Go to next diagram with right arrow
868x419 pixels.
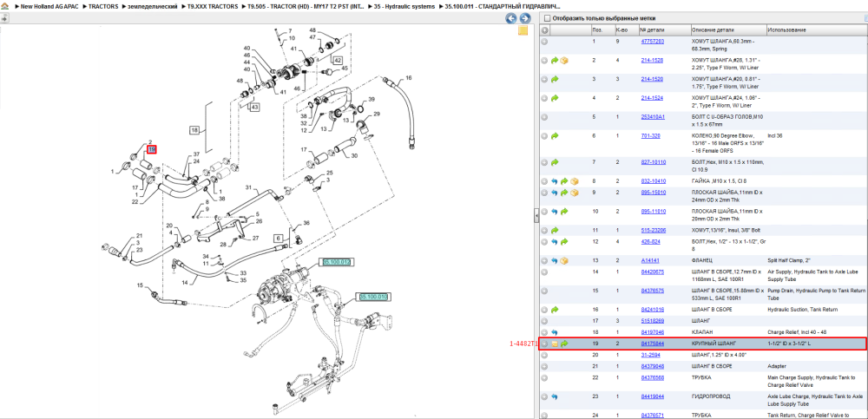[525, 18]
